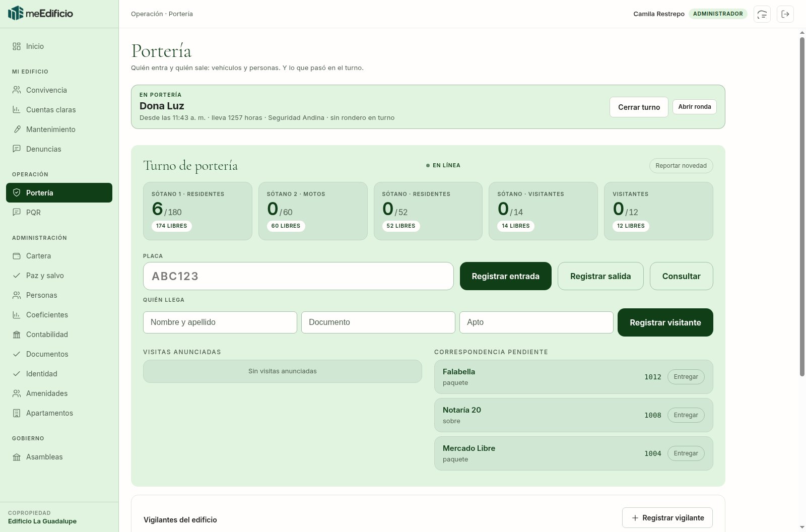806x532 pixels.
Task: Click the Cartera wallet icon
Action: (x=17, y=256)
